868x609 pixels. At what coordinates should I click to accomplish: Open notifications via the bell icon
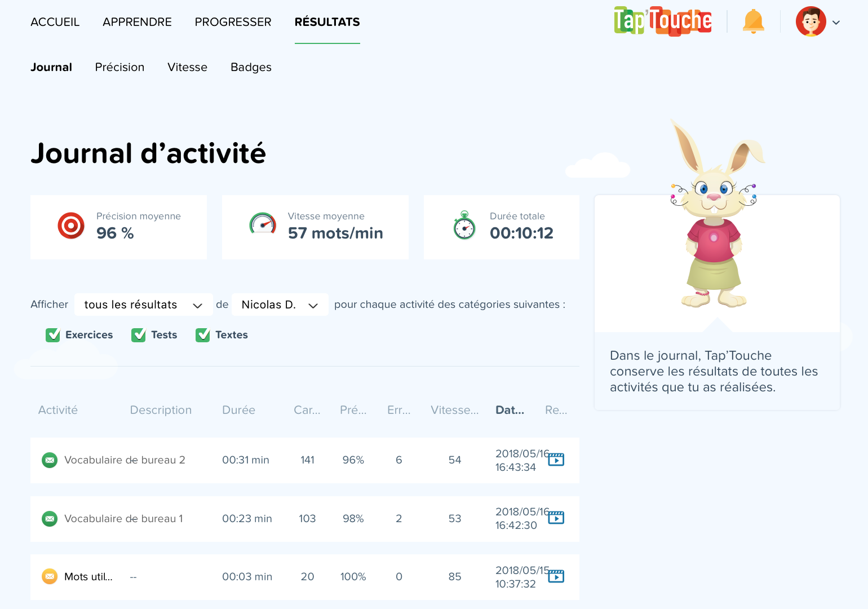[x=753, y=21]
